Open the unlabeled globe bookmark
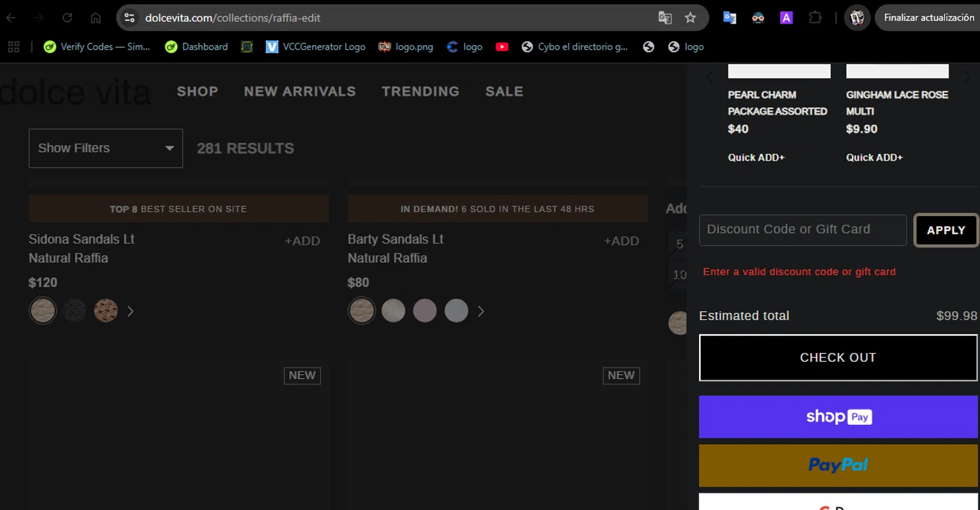This screenshot has width=980, height=510. click(649, 46)
